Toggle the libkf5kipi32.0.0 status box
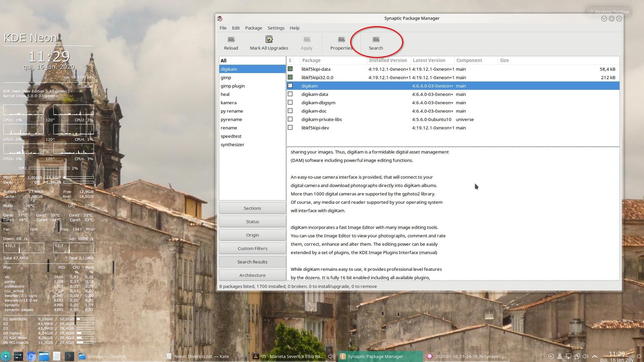 290,77
